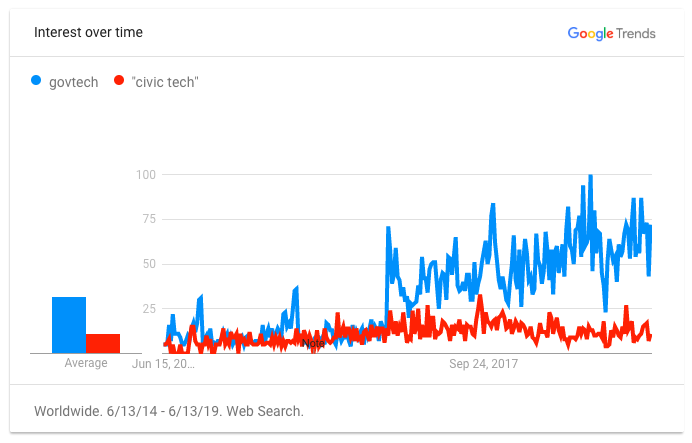
Task: Click the word Trends in the logo
Action: (x=637, y=33)
